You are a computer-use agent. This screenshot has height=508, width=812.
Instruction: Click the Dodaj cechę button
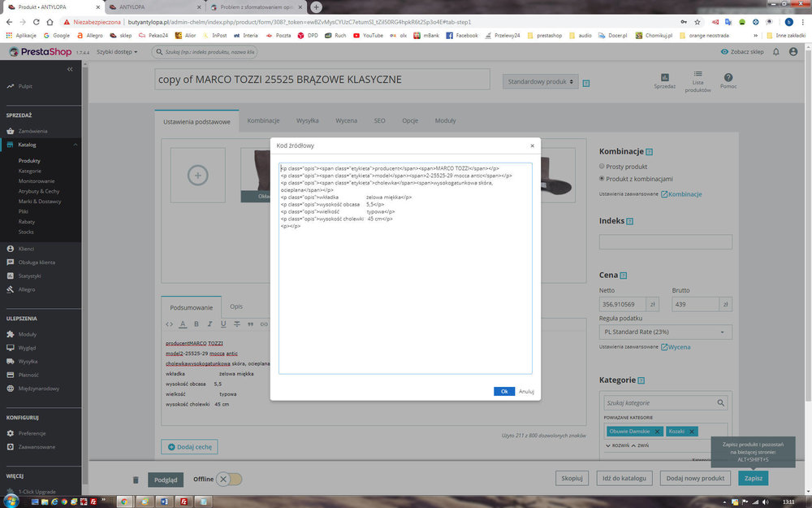(x=189, y=447)
